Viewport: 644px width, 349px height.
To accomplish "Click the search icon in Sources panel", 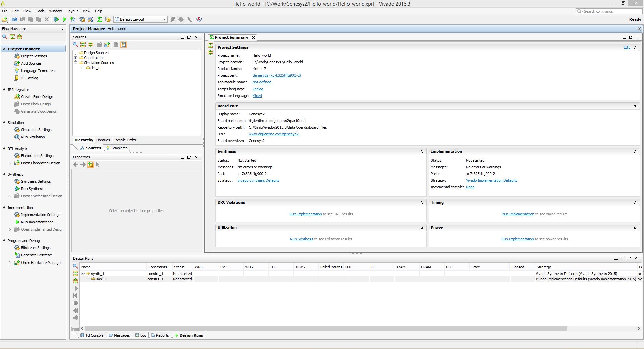I will pyautogui.click(x=76, y=45).
